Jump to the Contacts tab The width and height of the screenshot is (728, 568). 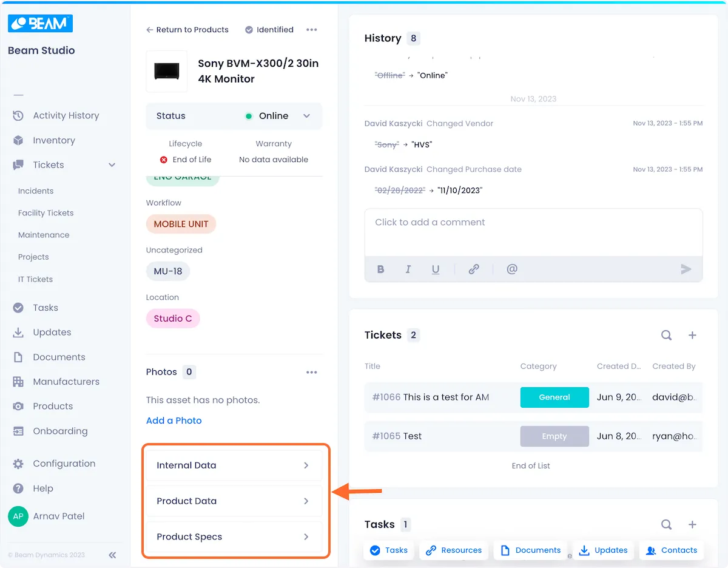[672, 550]
